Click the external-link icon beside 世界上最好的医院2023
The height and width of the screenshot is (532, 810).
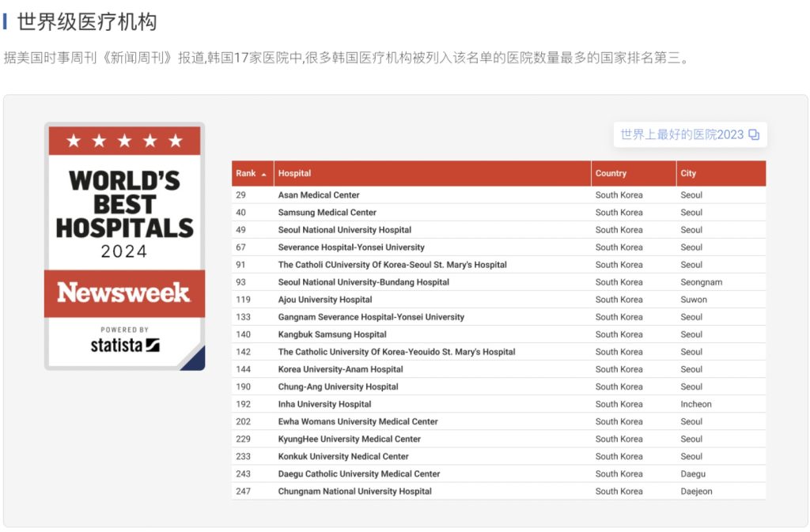(754, 134)
